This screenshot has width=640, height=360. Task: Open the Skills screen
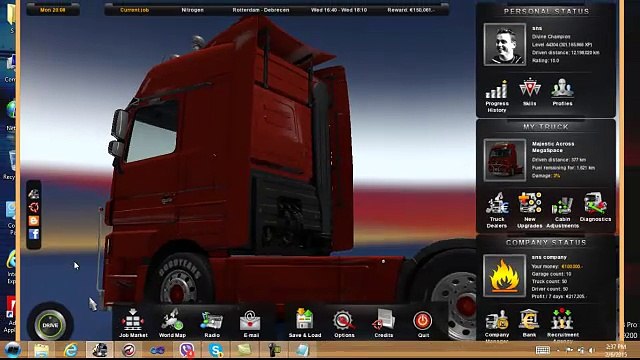point(529,92)
